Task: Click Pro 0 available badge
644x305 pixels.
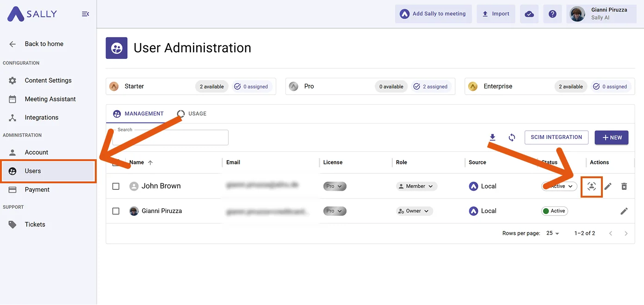Action: pyautogui.click(x=391, y=87)
